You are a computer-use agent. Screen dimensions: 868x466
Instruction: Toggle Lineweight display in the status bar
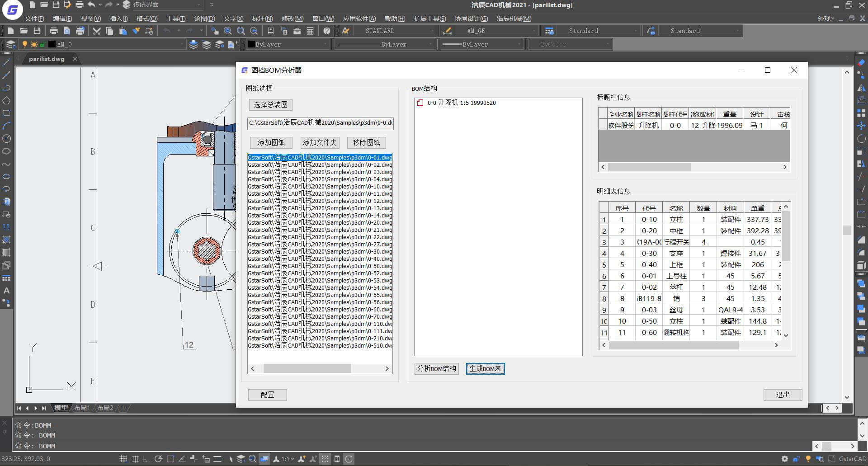(x=217, y=459)
